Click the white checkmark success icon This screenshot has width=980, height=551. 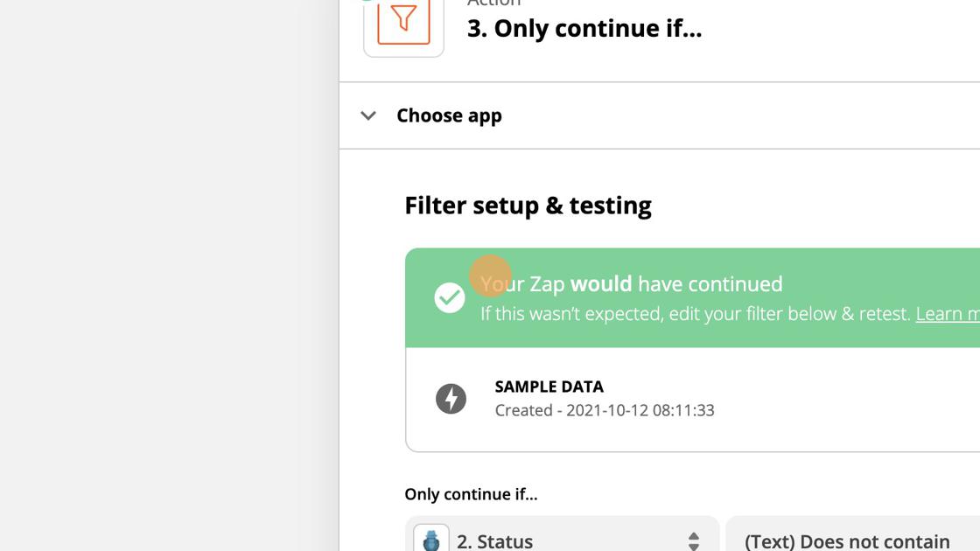click(x=450, y=297)
